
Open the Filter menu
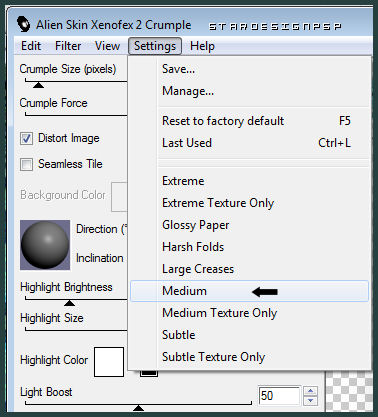tap(68, 46)
